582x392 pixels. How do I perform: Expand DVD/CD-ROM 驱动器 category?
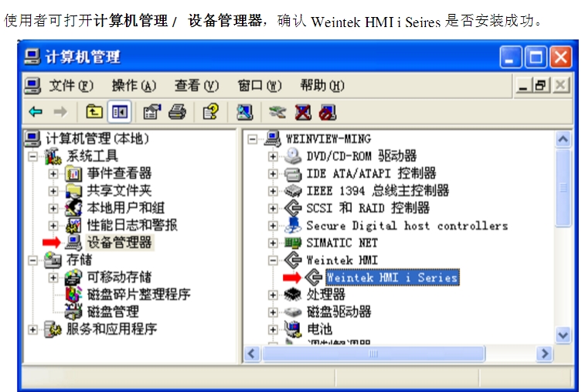[x=273, y=156]
